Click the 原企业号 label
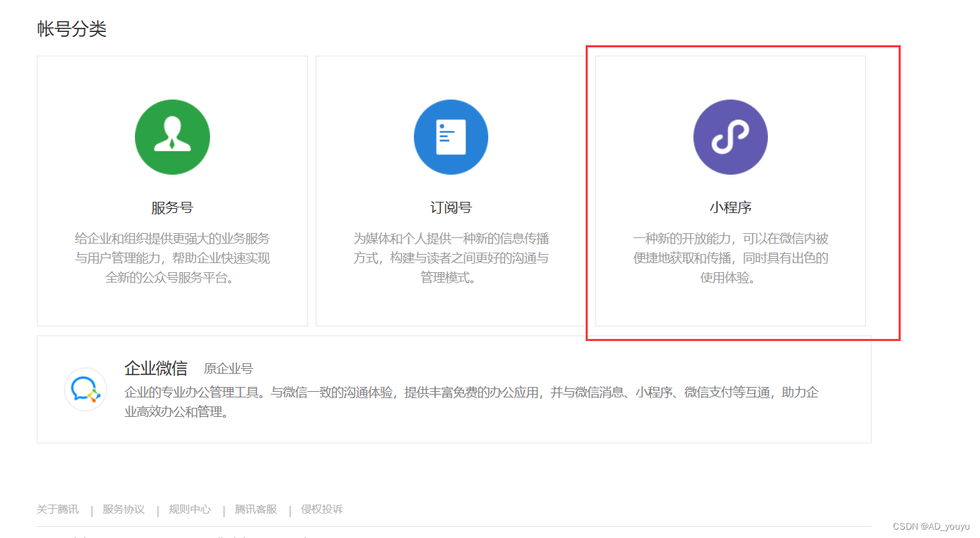This screenshot has height=538, width=980. [228, 369]
